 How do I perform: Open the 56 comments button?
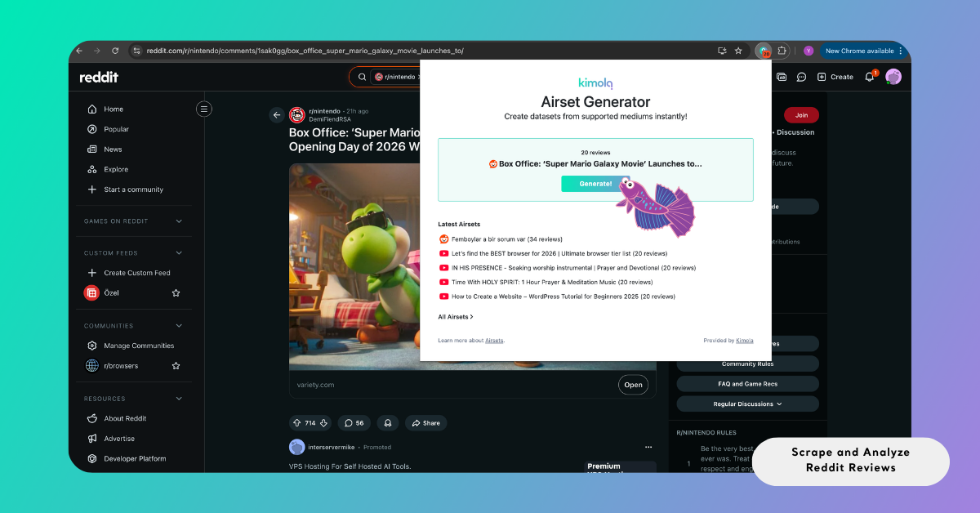point(354,423)
